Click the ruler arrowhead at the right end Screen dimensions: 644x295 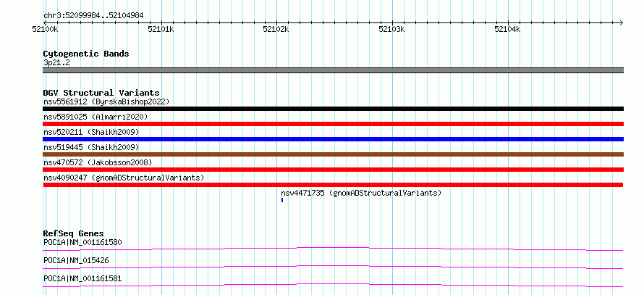click(621, 22)
